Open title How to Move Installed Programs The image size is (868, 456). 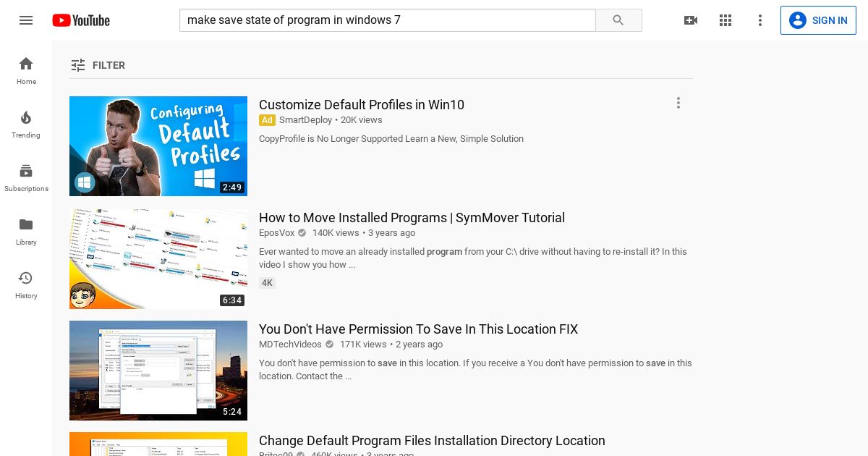[412, 218]
